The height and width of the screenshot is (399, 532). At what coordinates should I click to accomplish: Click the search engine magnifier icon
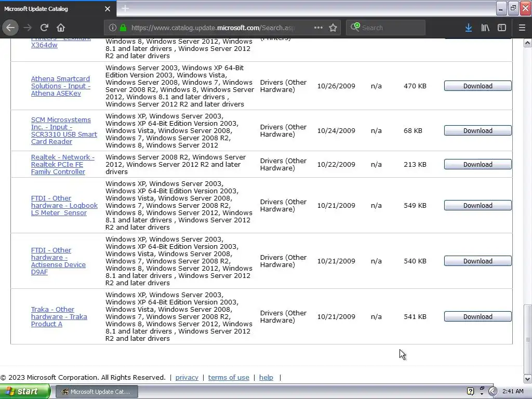355,27
